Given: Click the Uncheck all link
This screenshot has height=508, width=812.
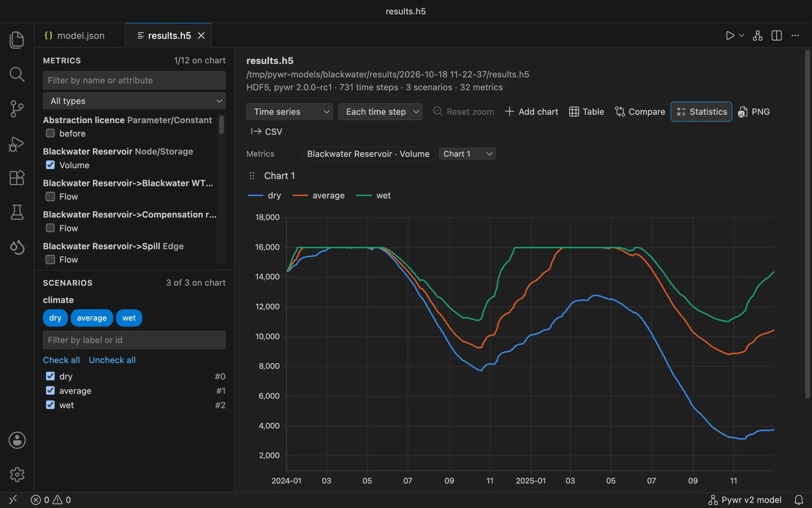Looking at the screenshot, I should (x=112, y=360).
